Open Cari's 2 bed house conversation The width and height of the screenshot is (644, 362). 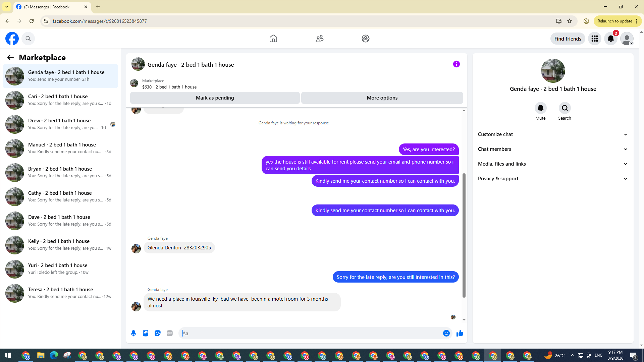click(x=60, y=100)
